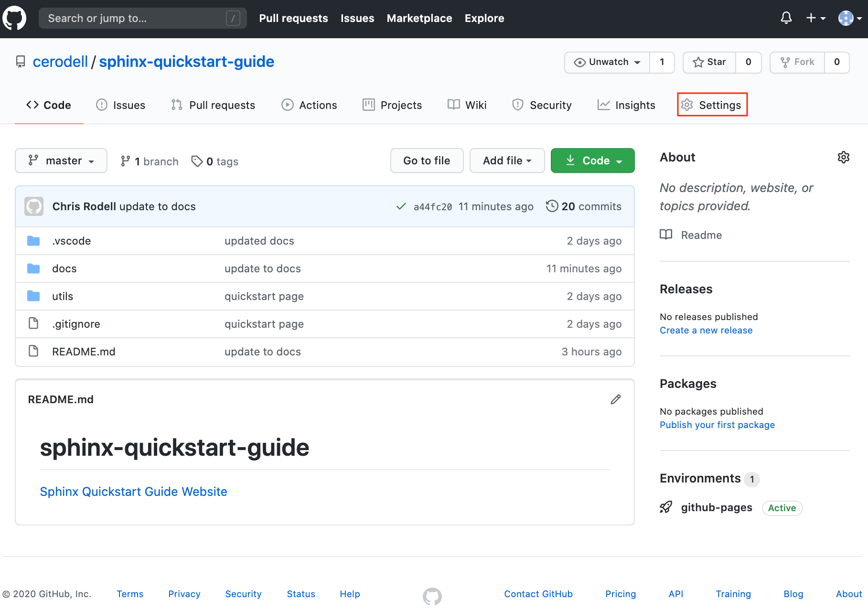Focus the Search or jump to field

tap(142, 18)
